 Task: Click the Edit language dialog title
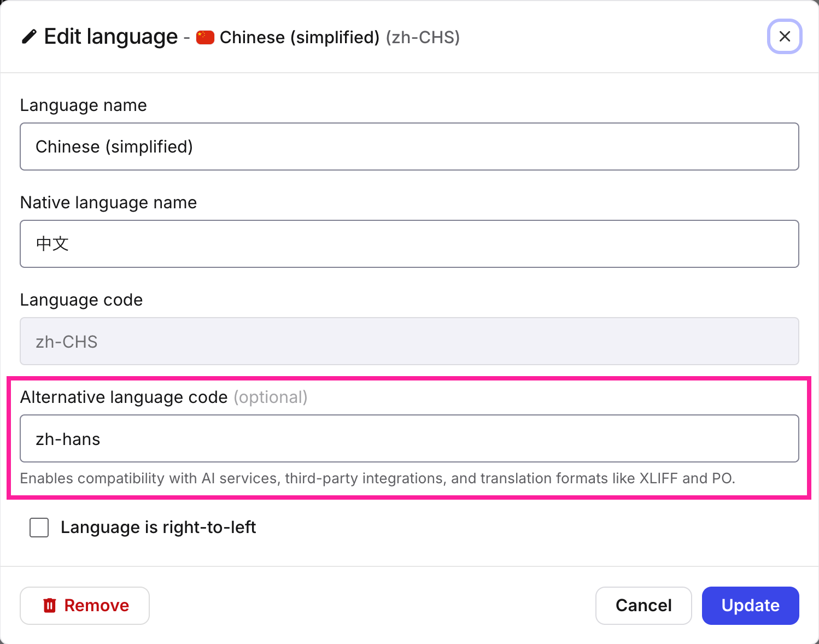click(111, 36)
